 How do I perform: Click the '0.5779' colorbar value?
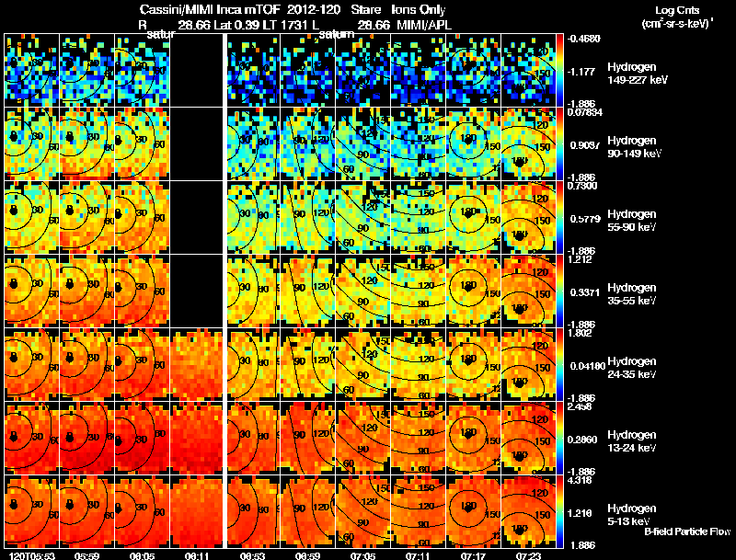[x=584, y=219]
